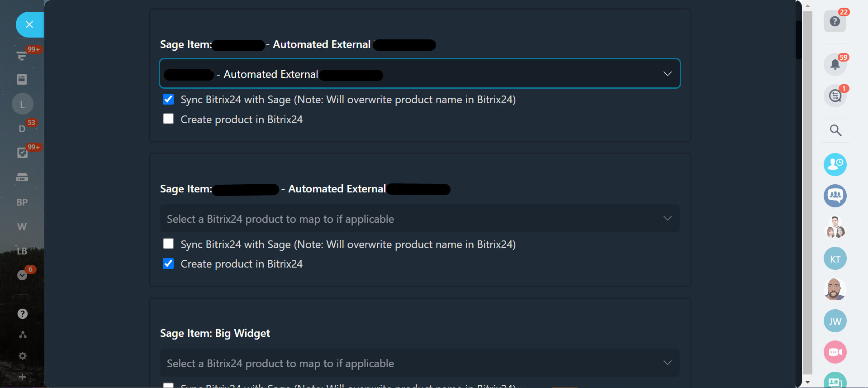
Task: Open the first item's selected product dropdown
Action: click(x=419, y=74)
